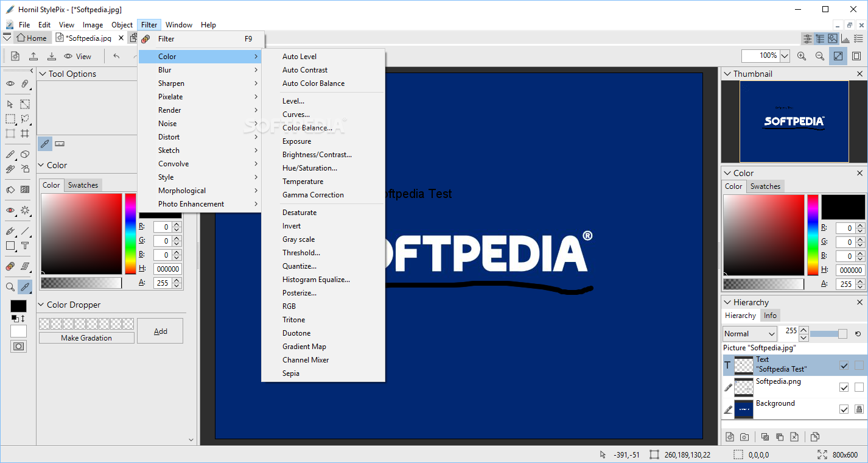The height and width of the screenshot is (463, 868).
Task: Click the Undo arrow in toolbar
Action: click(116, 56)
